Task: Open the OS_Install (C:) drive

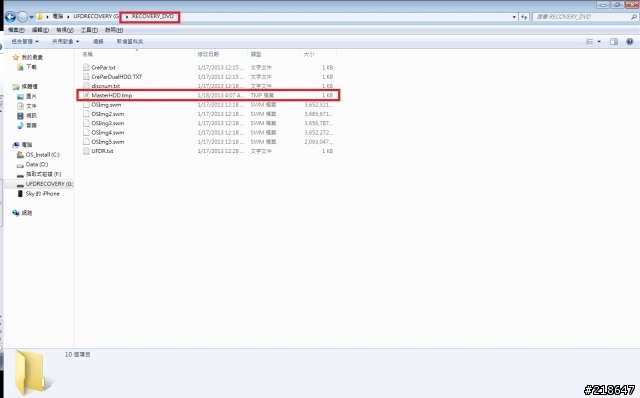Action: click(42, 155)
